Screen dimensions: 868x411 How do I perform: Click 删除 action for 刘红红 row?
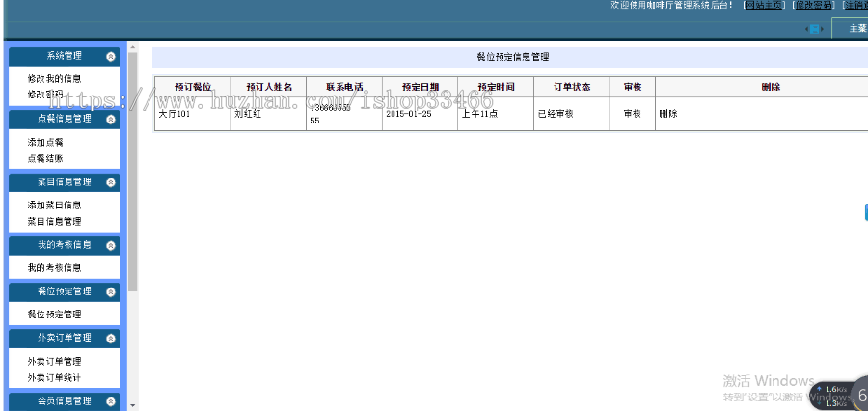coord(668,114)
